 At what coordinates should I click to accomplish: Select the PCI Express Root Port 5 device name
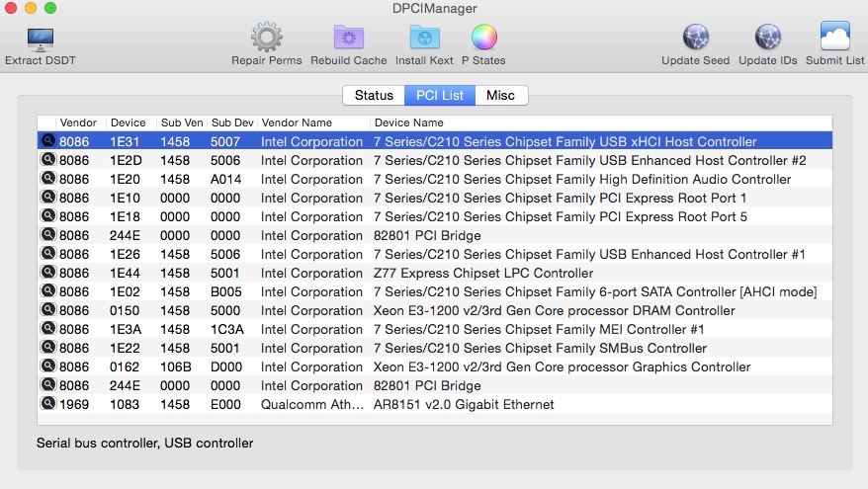[x=560, y=217]
